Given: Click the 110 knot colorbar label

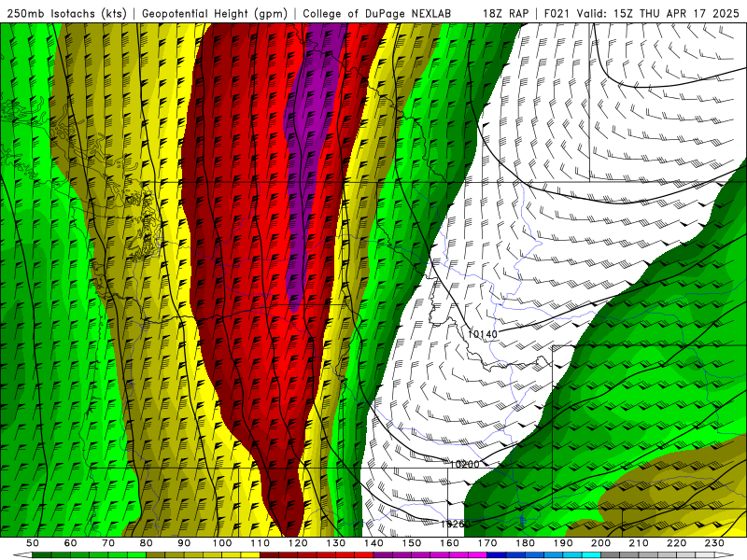Looking at the screenshot, I should pos(261,543).
